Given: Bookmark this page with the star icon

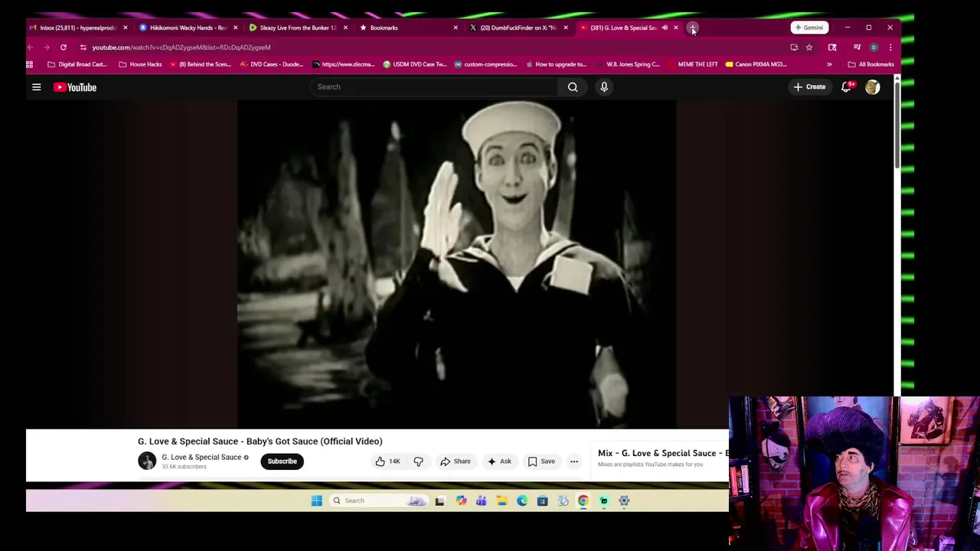Looking at the screenshot, I should pyautogui.click(x=809, y=47).
